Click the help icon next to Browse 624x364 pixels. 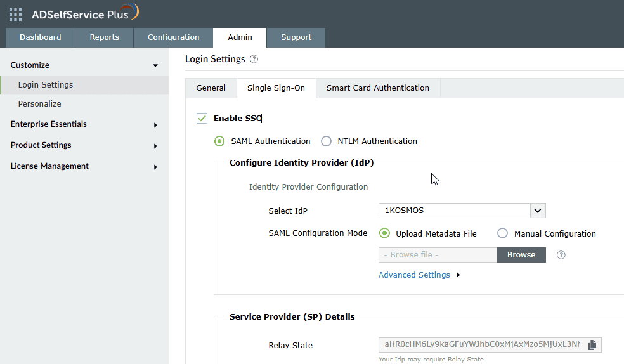point(561,255)
